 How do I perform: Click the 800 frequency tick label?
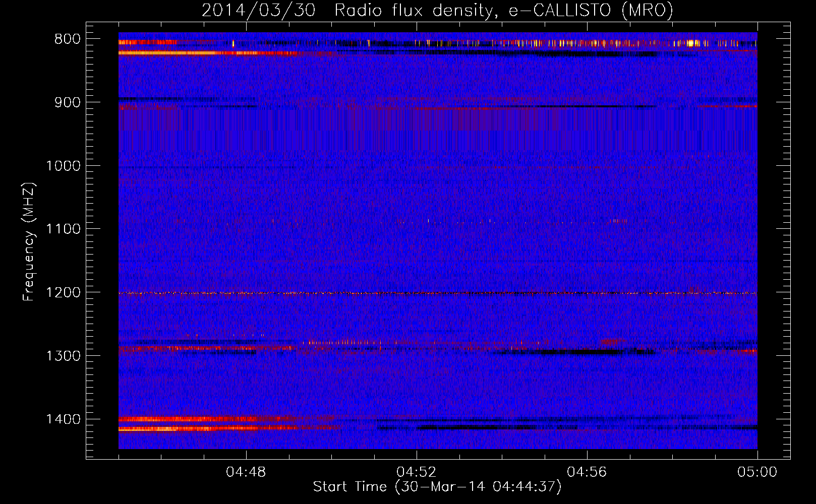(x=68, y=39)
